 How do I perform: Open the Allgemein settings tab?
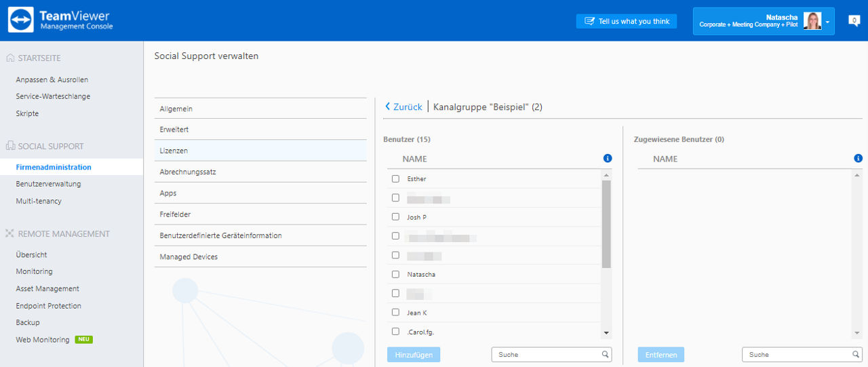click(260, 109)
